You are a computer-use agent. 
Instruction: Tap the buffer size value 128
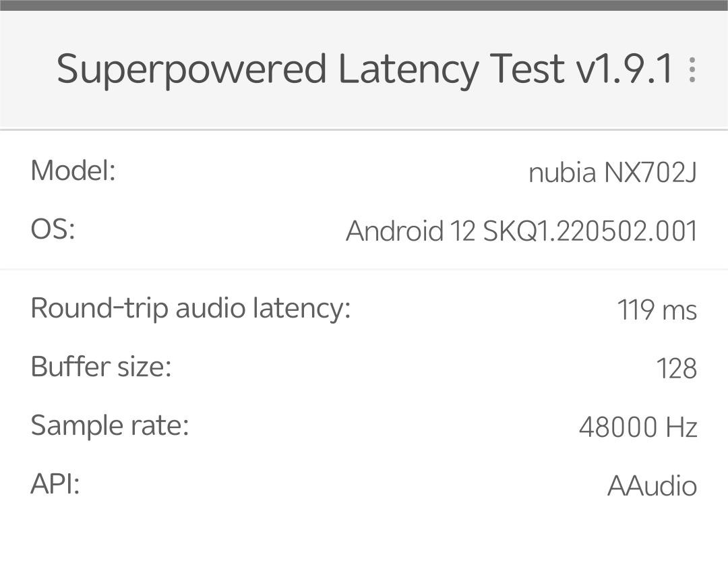pos(676,369)
